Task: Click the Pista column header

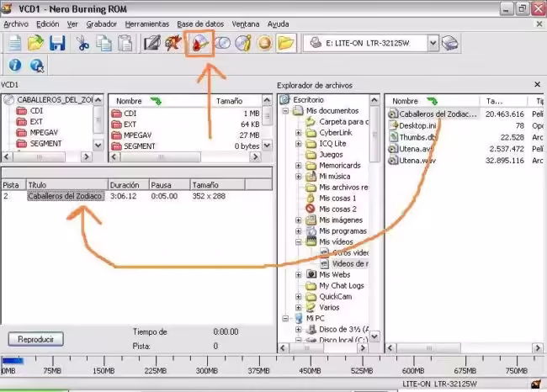Action: (x=14, y=185)
